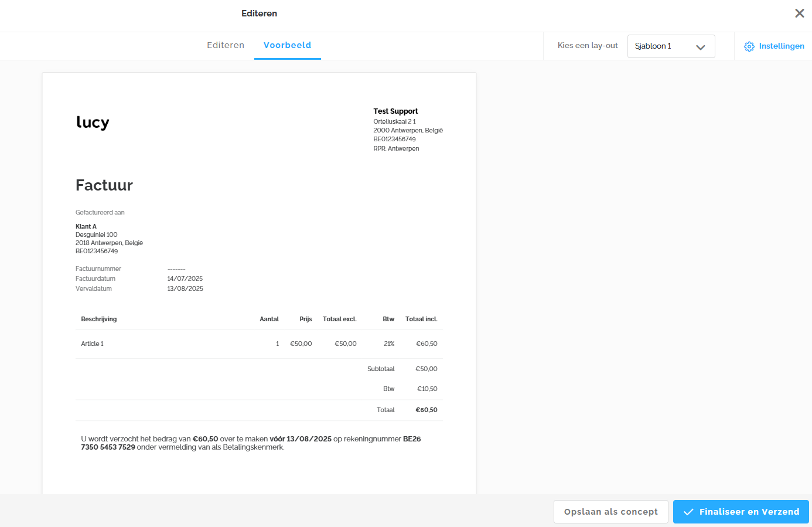The width and height of the screenshot is (812, 527).
Task: Select the 2000 Antwerpen, België sender line
Action: pos(408,130)
